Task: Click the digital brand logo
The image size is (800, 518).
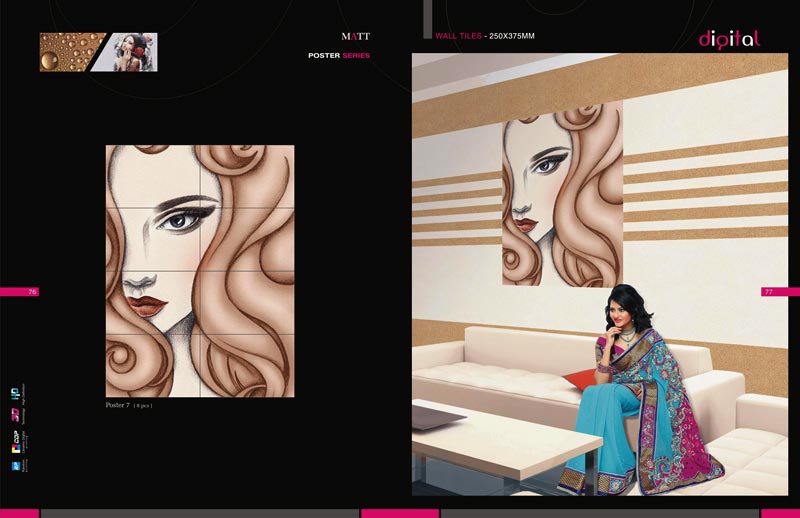Action: tap(729, 39)
